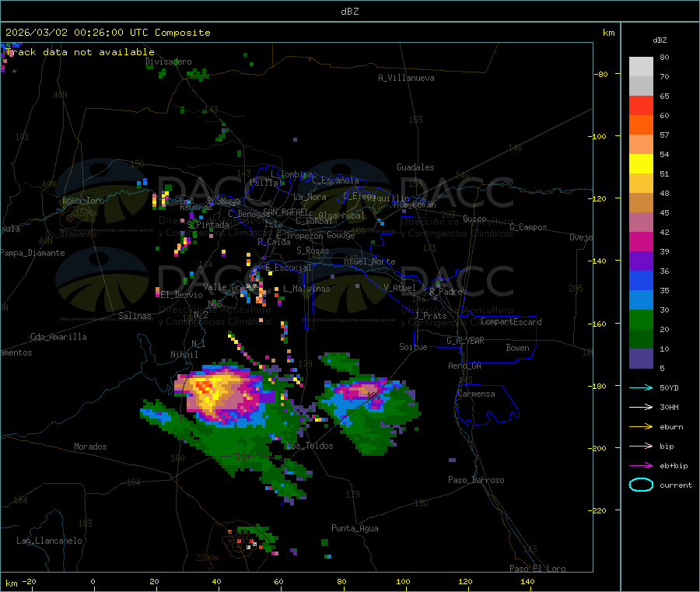Click the 'Morados' map label
The image size is (700, 592).
point(90,447)
